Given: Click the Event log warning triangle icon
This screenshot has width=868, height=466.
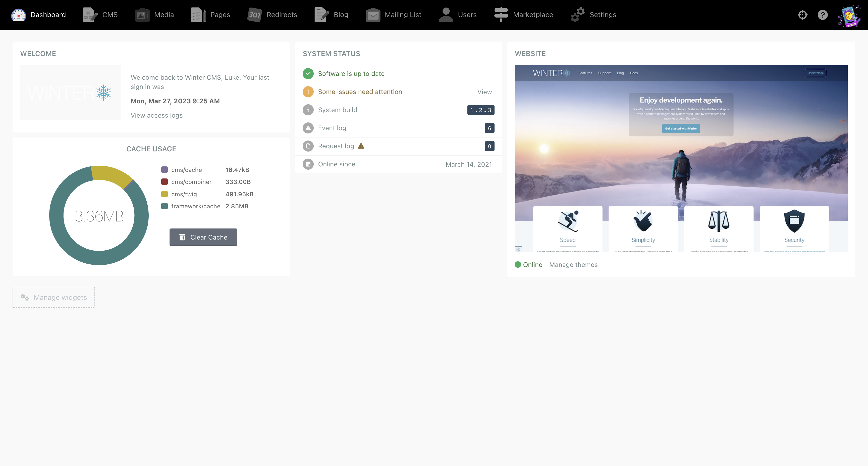Looking at the screenshot, I should coord(308,128).
